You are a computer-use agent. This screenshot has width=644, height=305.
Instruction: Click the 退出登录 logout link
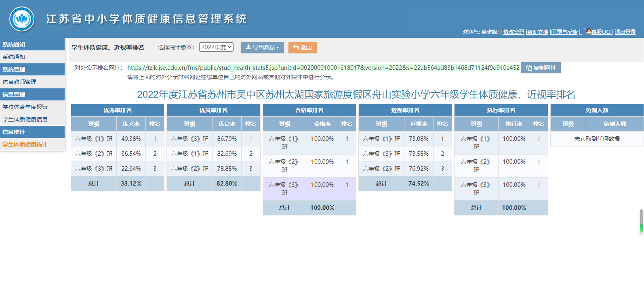tap(625, 32)
